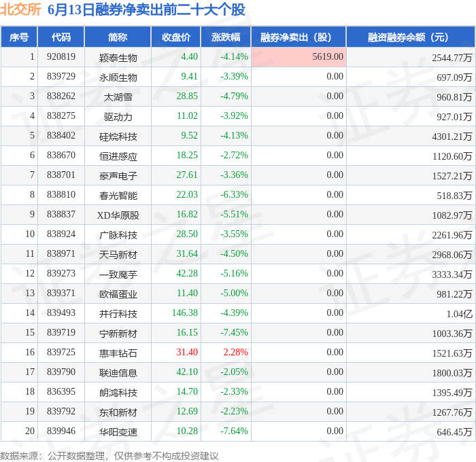The image size is (476, 462).
Task: Click highlighted value 5619.00
Action: pyautogui.click(x=328, y=56)
